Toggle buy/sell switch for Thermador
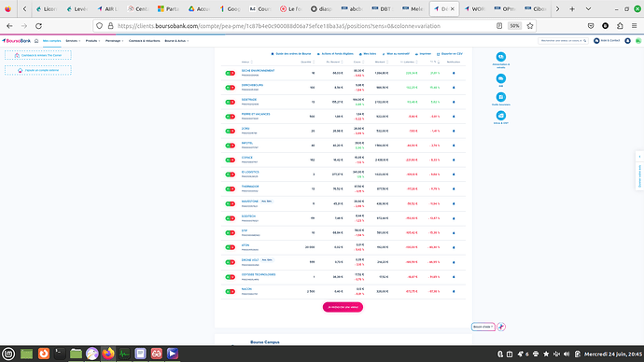Screen dimensions: 644x362 pyautogui.click(x=230, y=189)
